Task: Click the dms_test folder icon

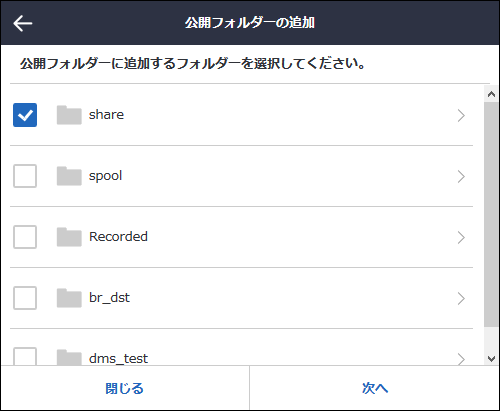Action: [x=69, y=357]
